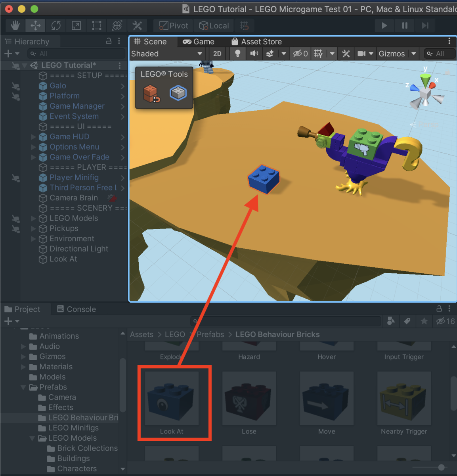Toggle hidden packages visibility

445,321
